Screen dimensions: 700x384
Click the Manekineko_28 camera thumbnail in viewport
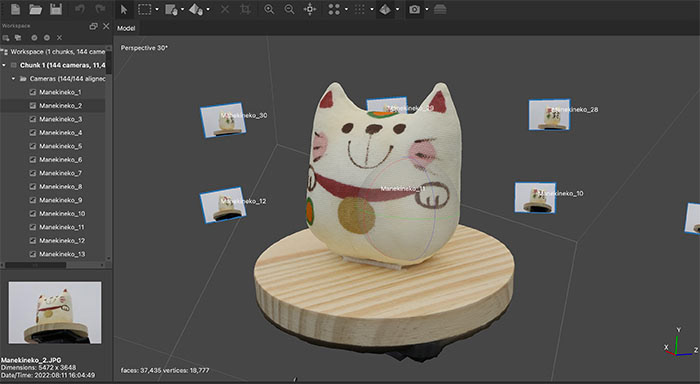[x=549, y=115]
